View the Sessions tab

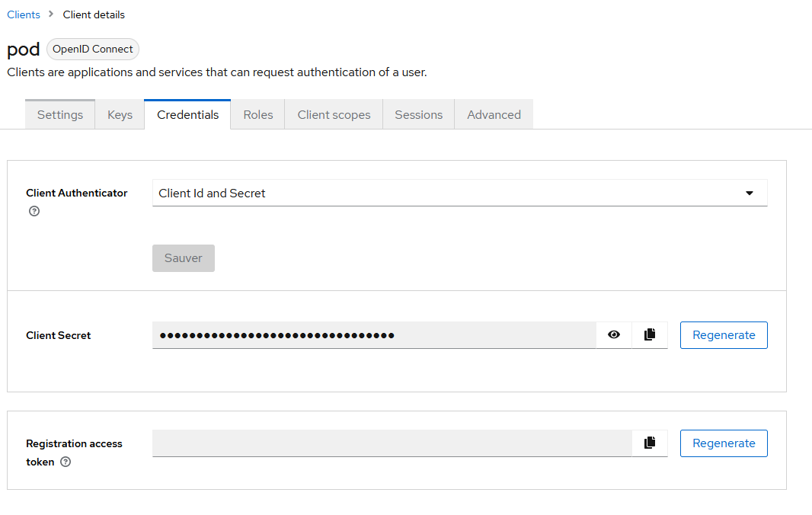tap(418, 115)
